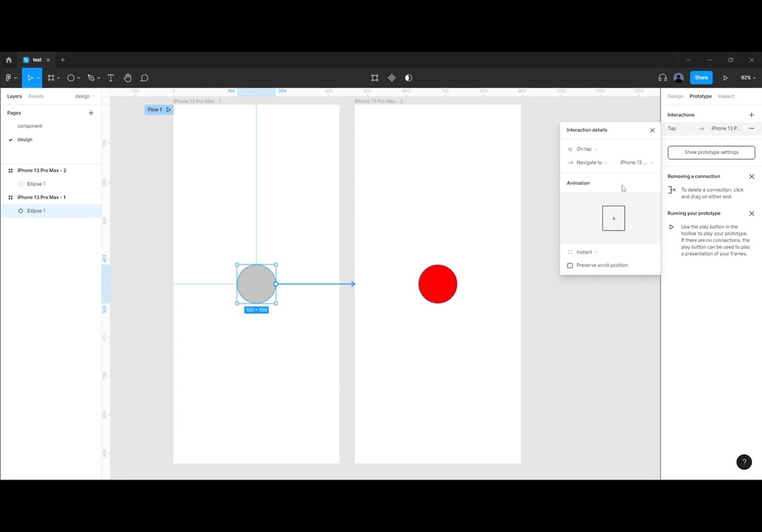Select the component page
The width and height of the screenshot is (762, 532).
30,126
